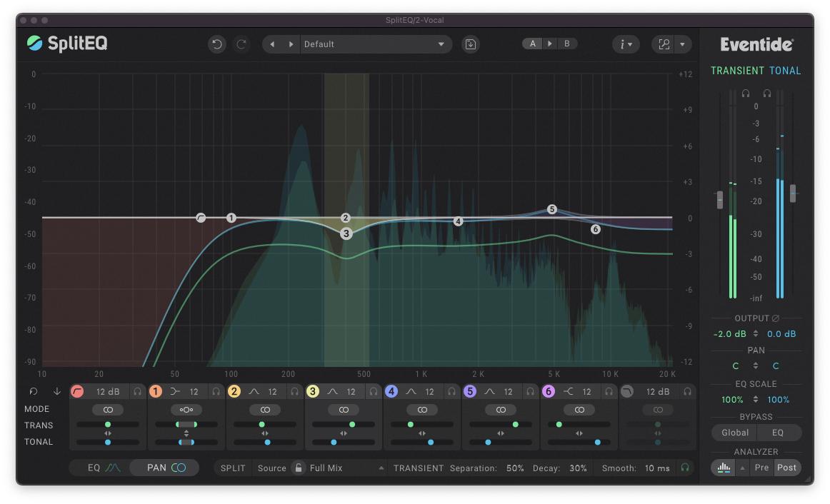The image size is (830, 504).
Task: Click the Tonal output fader handle
Action: [793, 193]
